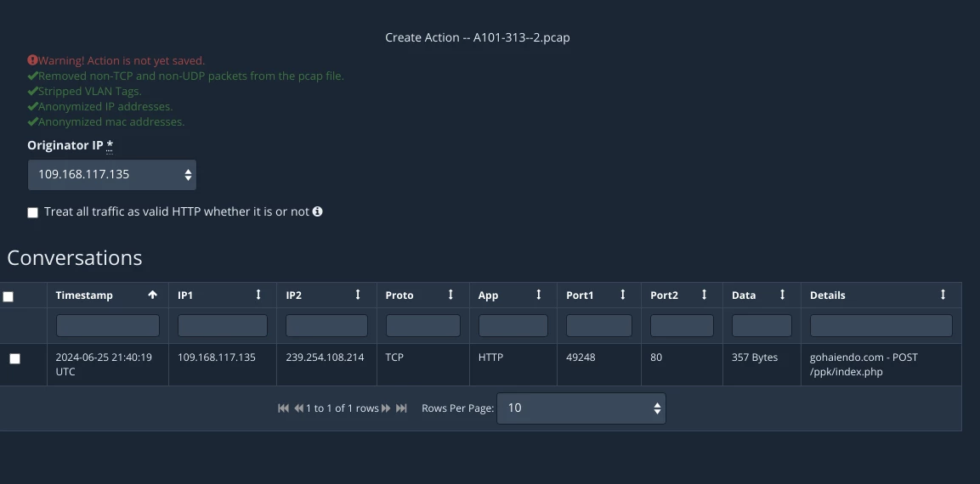This screenshot has height=484, width=980.
Task: Sort by Proto column arrow
Action: point(450,295)
